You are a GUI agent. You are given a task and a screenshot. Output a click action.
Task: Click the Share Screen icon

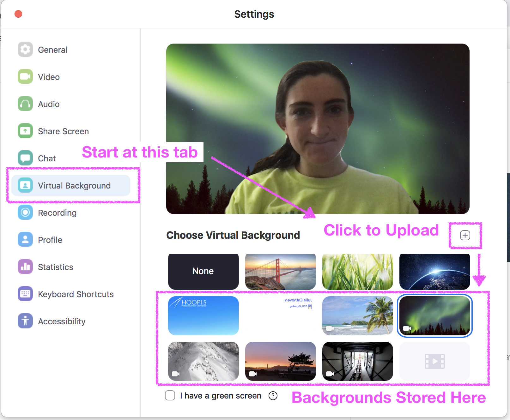[x=25, y=131]
